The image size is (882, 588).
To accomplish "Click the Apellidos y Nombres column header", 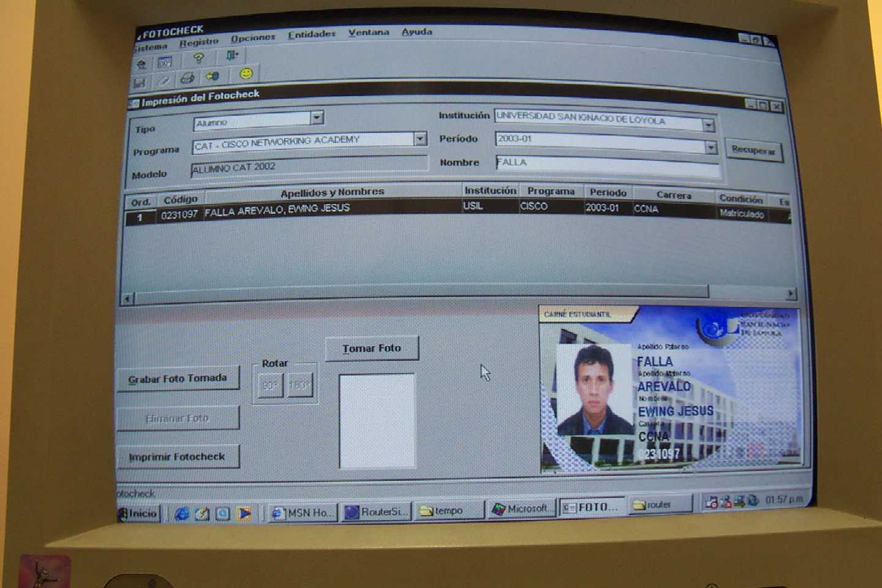I will 333,192.
